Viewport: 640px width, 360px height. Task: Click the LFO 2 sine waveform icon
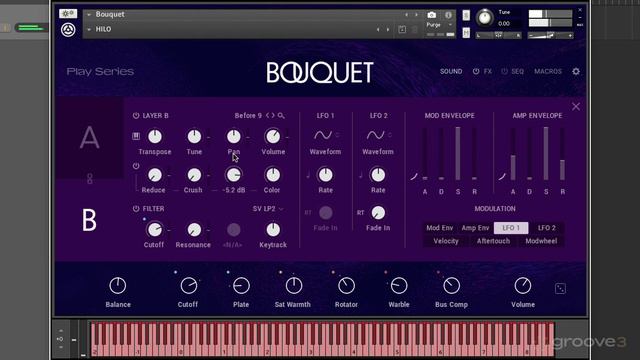tap(375, 135)
